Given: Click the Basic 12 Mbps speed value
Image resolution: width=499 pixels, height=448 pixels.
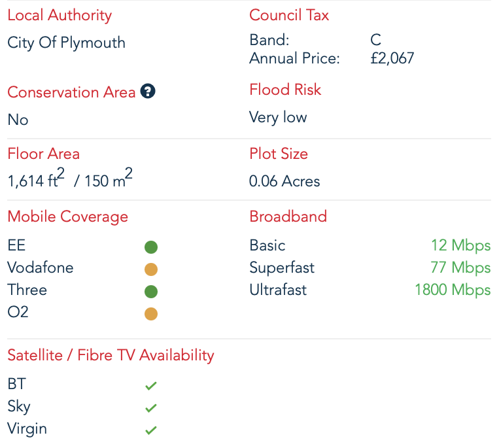Looking at the screenshot, I should coord(460,246).
